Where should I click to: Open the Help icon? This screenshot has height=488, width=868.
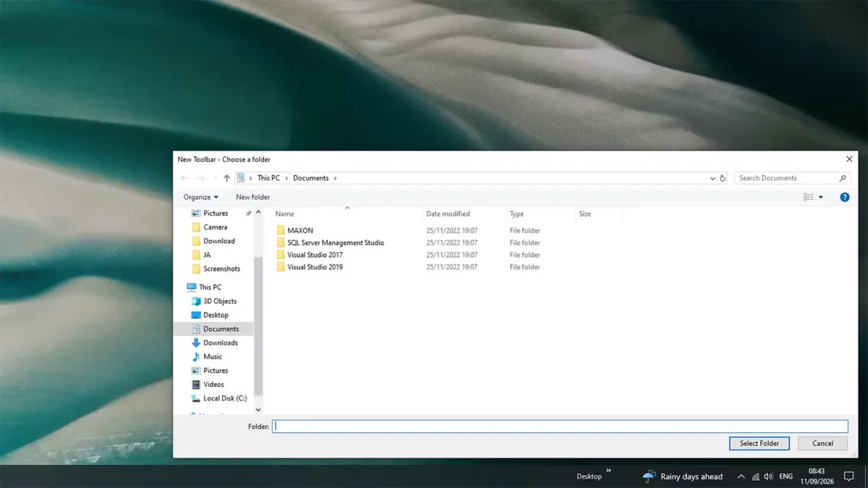(x=844, y=197)
